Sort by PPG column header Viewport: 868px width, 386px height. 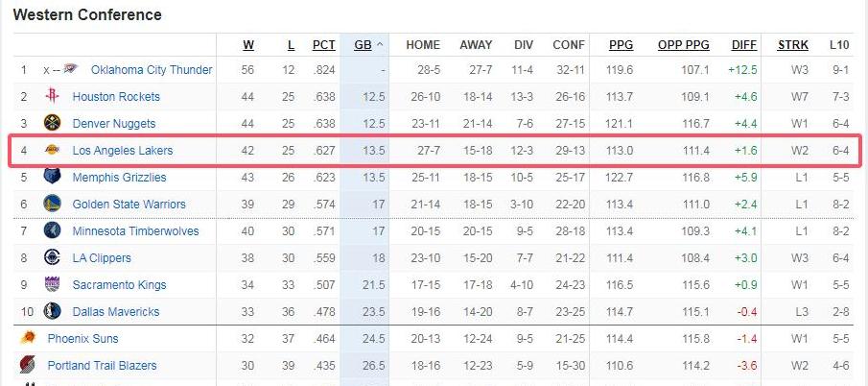tap(622, 45)
